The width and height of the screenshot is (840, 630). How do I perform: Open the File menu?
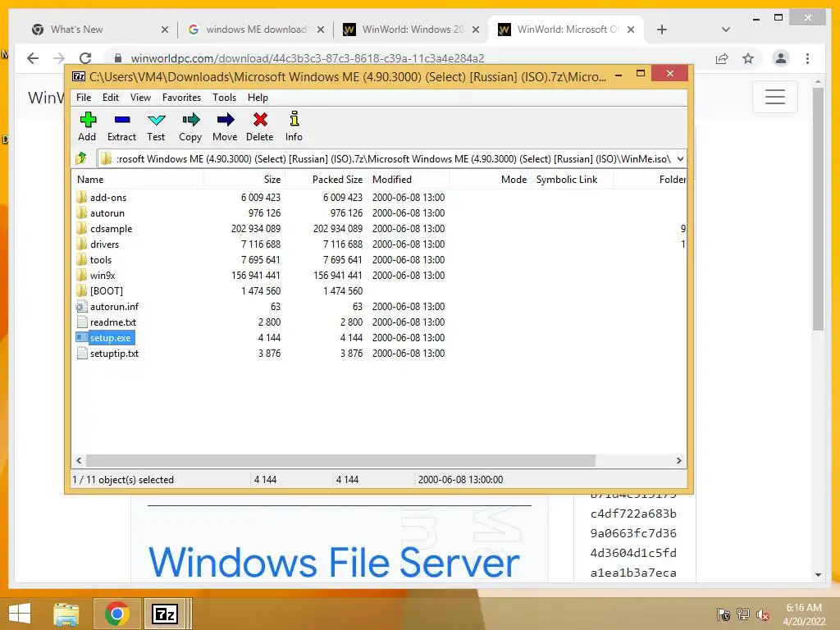point(84,98)
